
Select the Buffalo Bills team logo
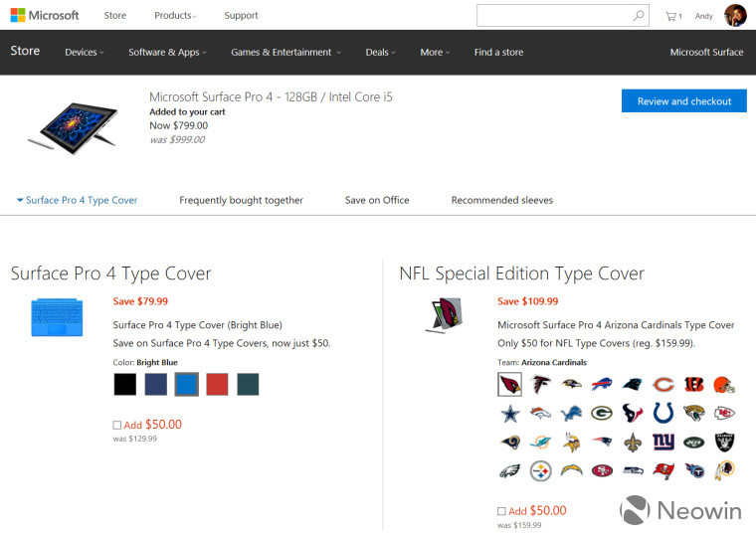coord(602,384)
